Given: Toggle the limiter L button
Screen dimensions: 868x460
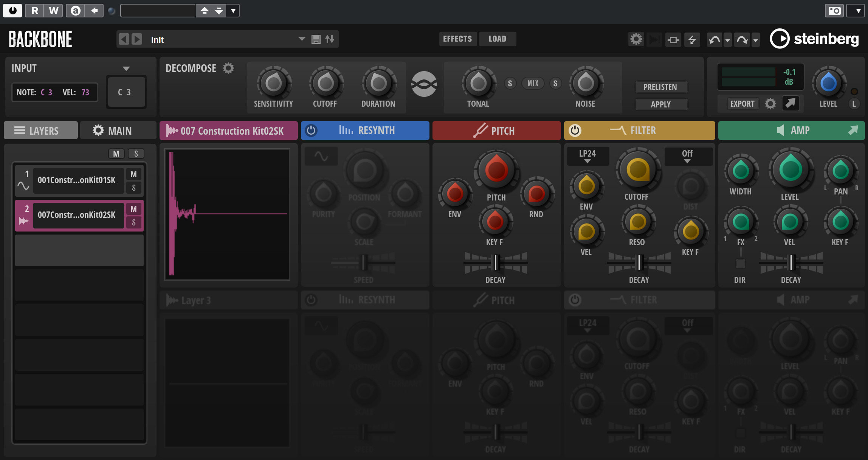Looking at the screenshot, I should click(x=854, y=104).
